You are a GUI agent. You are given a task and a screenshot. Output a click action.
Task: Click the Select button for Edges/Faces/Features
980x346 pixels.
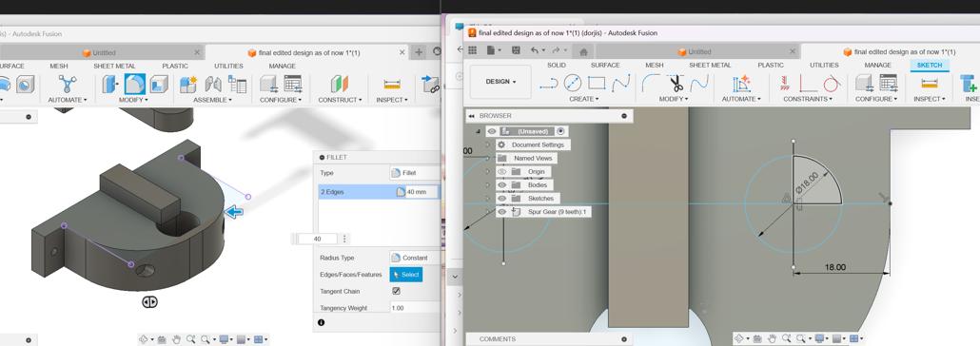[405, 275]
